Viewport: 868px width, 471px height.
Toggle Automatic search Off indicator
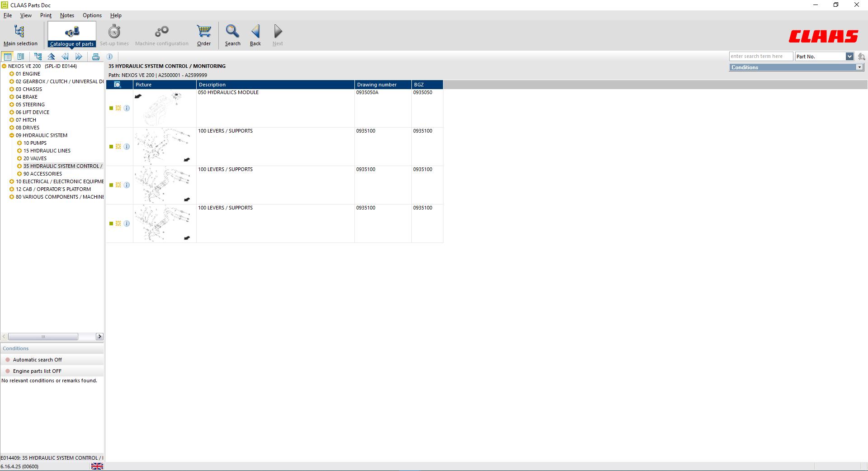pyautogui.click(x=8, y=360)
